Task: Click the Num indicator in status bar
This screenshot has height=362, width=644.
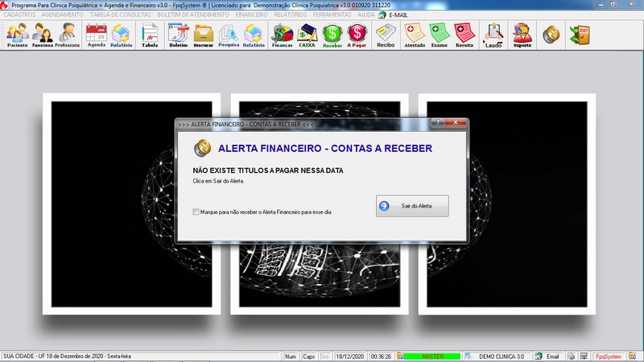Action: [x=291, y=356]
